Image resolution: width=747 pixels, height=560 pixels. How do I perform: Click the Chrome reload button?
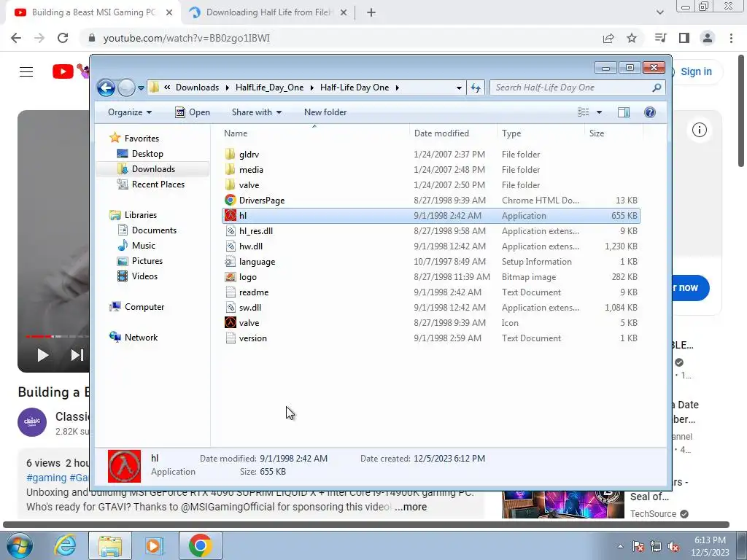[63, 38]
